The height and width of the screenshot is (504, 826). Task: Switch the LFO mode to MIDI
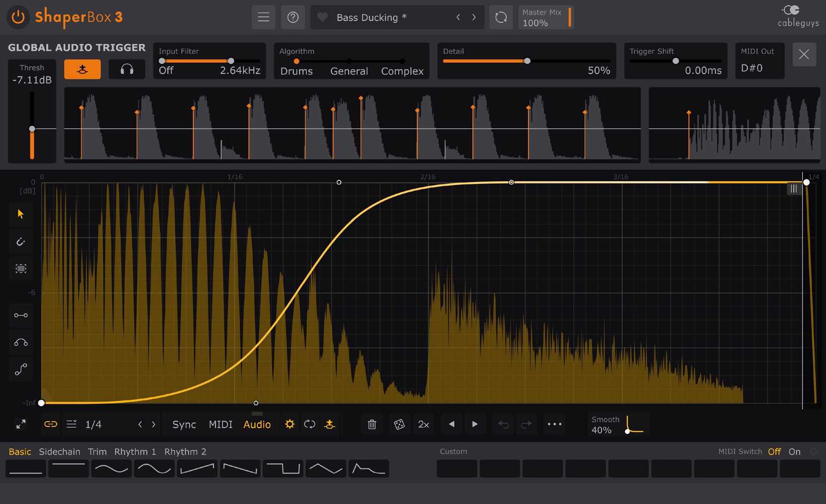coord(220,424)
